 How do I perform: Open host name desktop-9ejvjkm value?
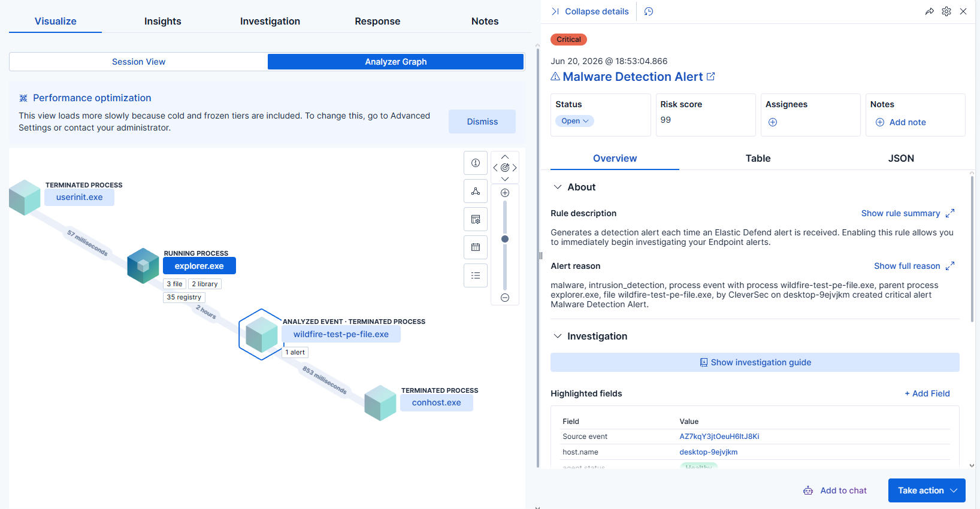click(x=708, y=452)
